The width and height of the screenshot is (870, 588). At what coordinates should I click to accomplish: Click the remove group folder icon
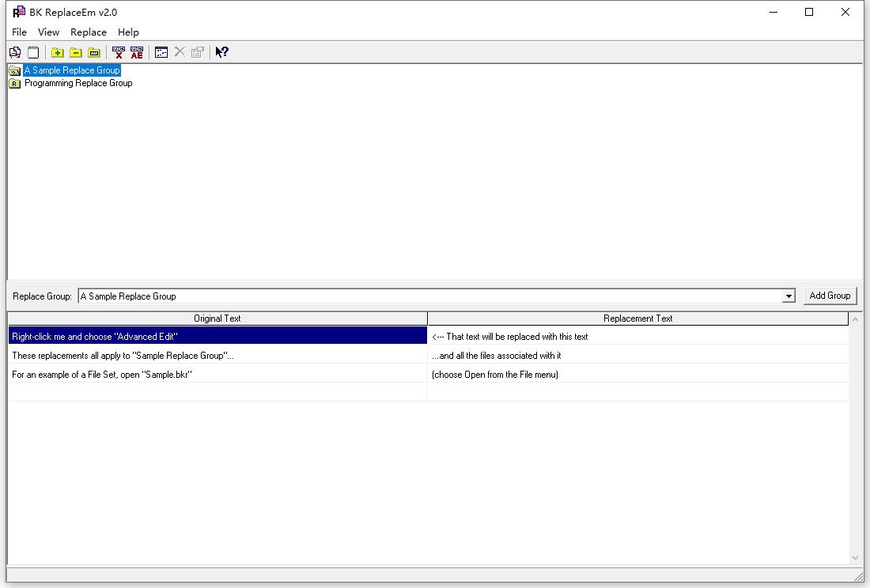76,52
